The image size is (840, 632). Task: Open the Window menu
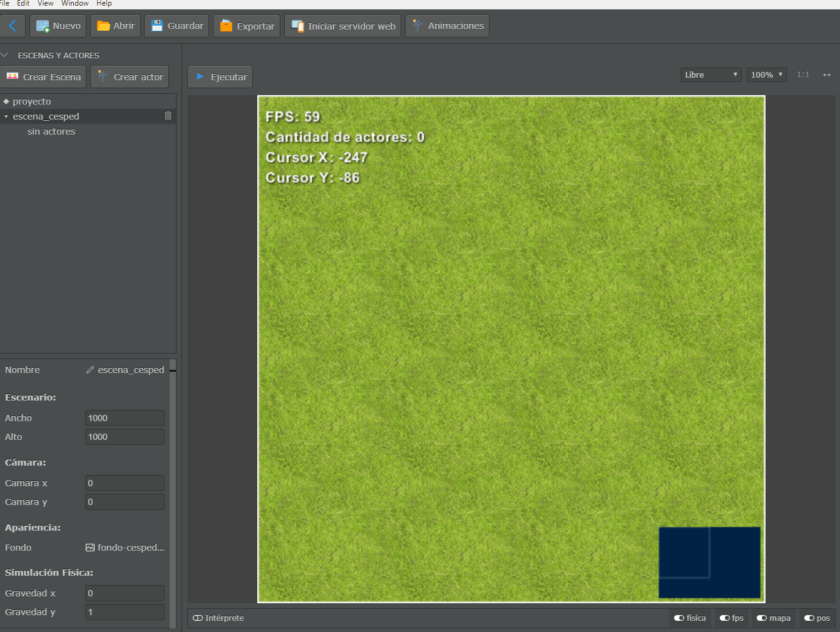point(75,4)
